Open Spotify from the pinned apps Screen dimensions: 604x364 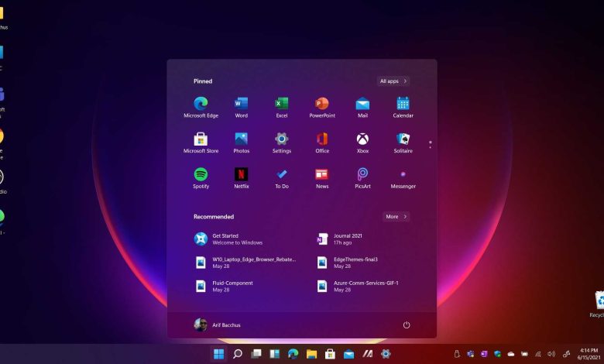pos(201,175)
